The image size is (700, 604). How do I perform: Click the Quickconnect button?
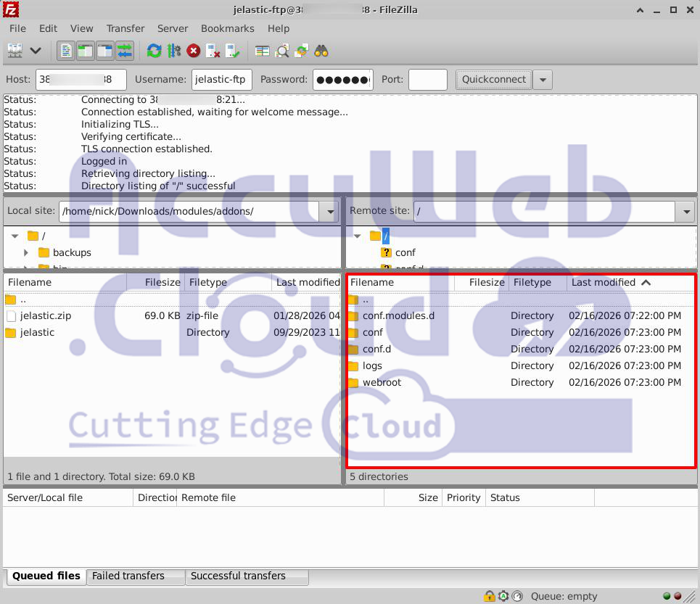(493, 80)
